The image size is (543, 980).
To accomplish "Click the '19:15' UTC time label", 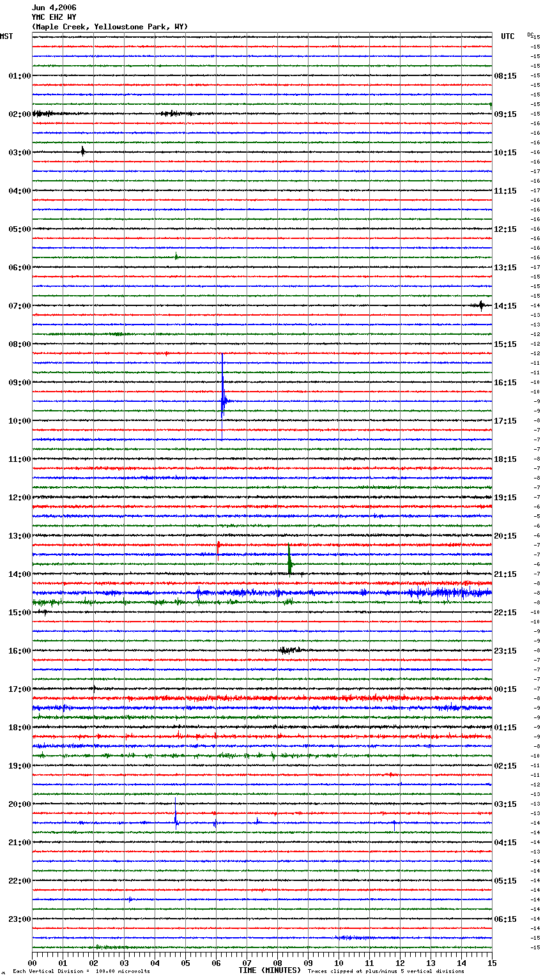I will point(505,498).
